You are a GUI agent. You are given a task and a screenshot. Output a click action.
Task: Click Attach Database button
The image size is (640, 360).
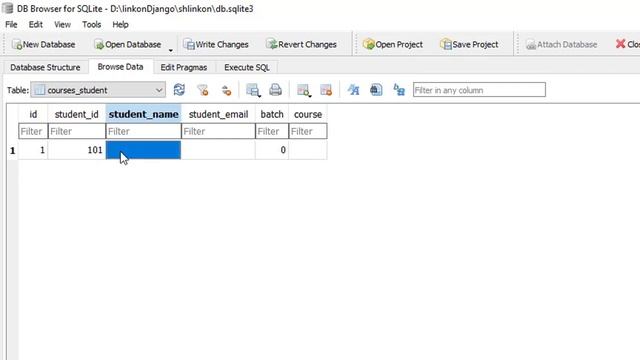point(561,44)
